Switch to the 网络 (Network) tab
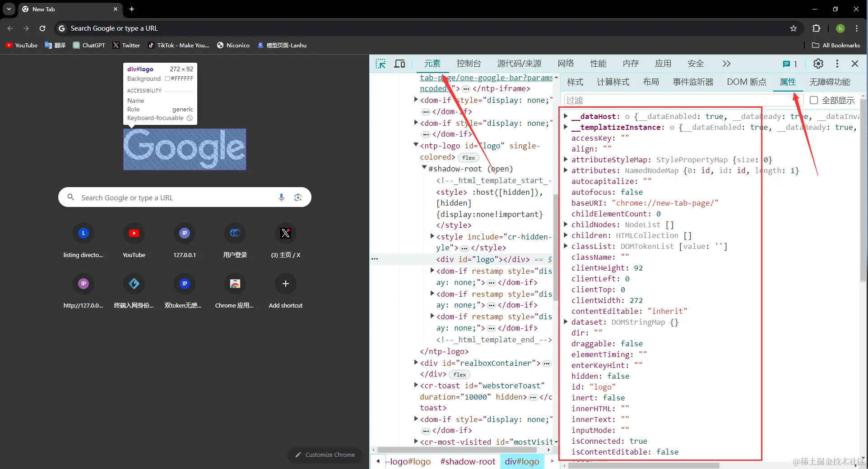The height and width of the screenshot is (469, 868). tap(566, 64)
